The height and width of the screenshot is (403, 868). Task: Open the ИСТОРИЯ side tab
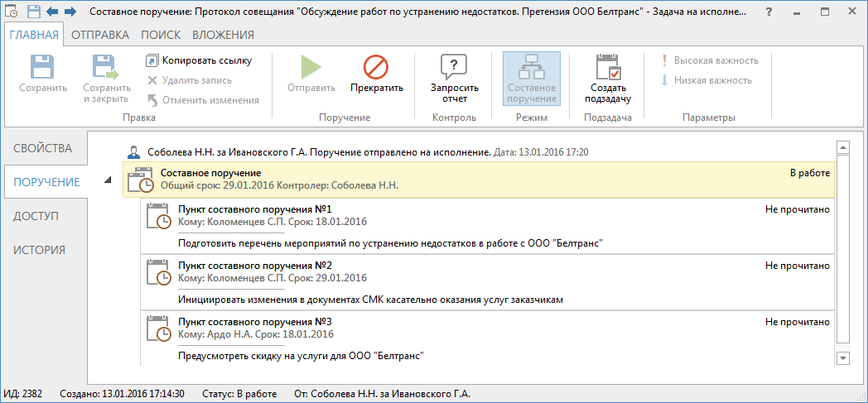click(x=39, y=250)
